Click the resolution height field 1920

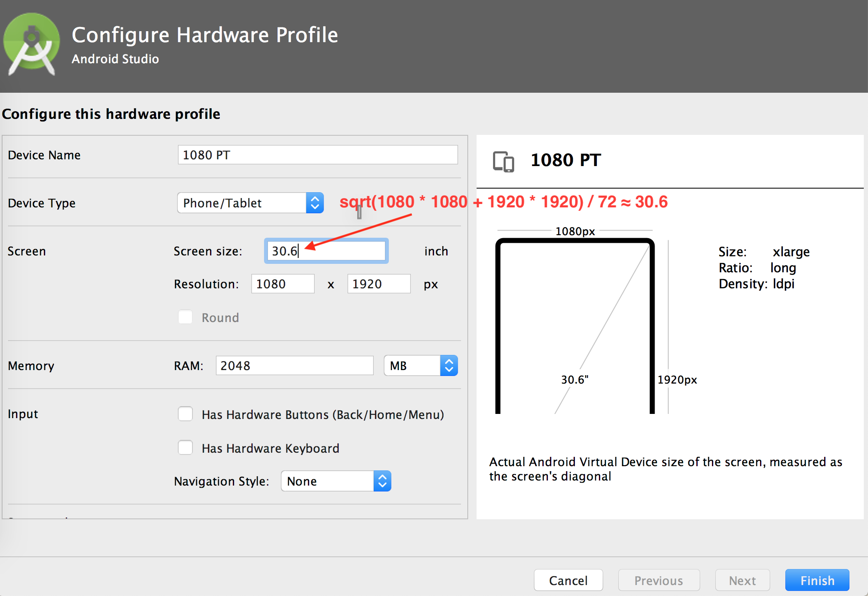pyautogui.click(x=379, y=284)
